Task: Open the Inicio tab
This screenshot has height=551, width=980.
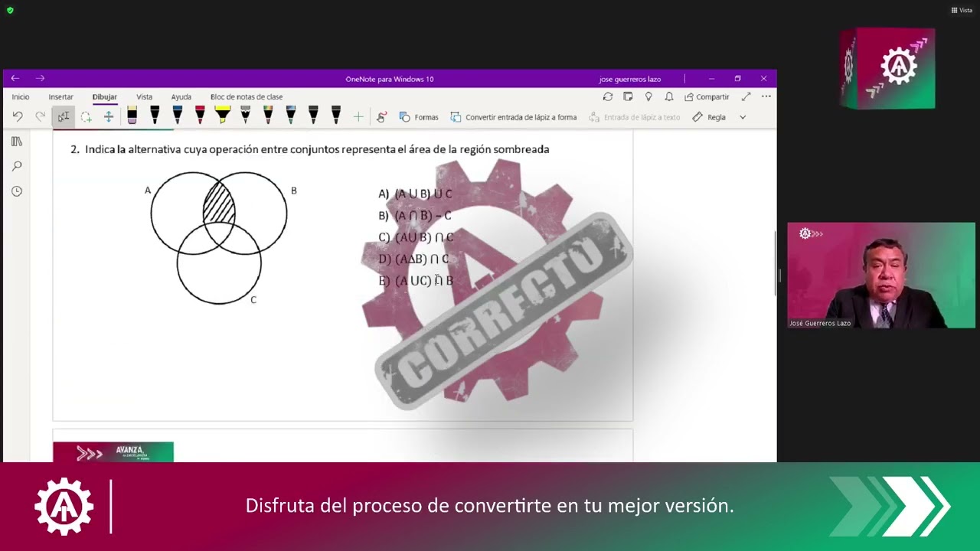Action: [x=21, y=97]
